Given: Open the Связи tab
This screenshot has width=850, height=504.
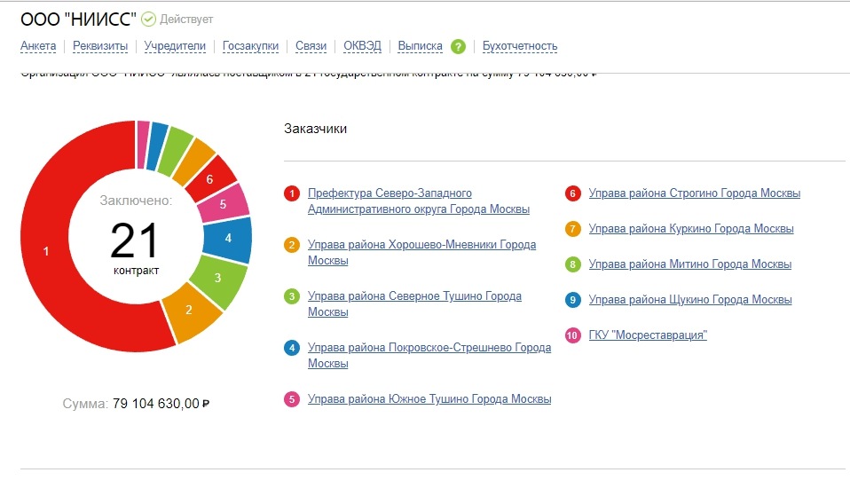Looking at the screenshot, I should pyautogui.click(x=311, y=46).
